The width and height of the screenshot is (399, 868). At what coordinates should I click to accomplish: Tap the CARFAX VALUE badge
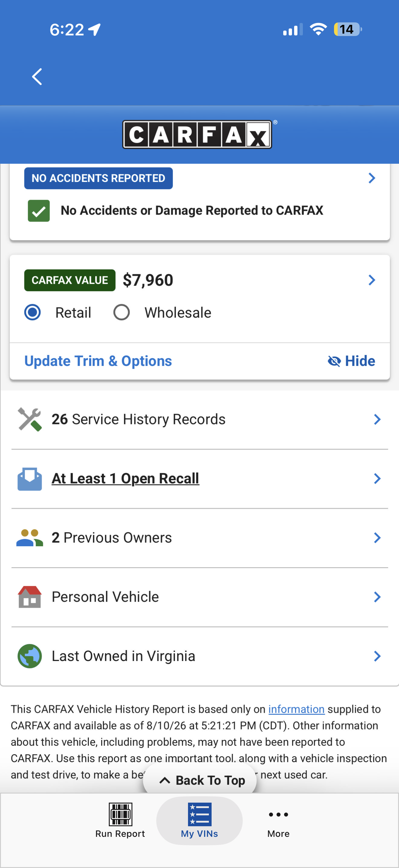click(70, 280)
